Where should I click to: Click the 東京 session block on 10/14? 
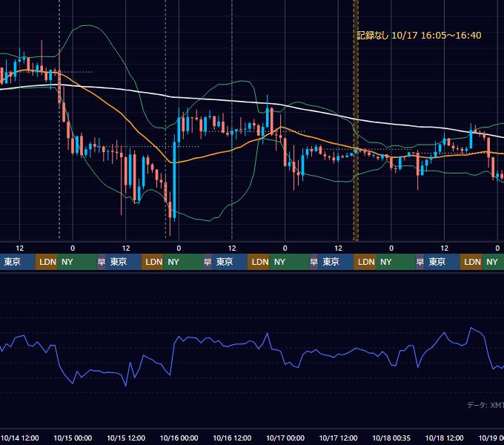click(x=18, y=262)
